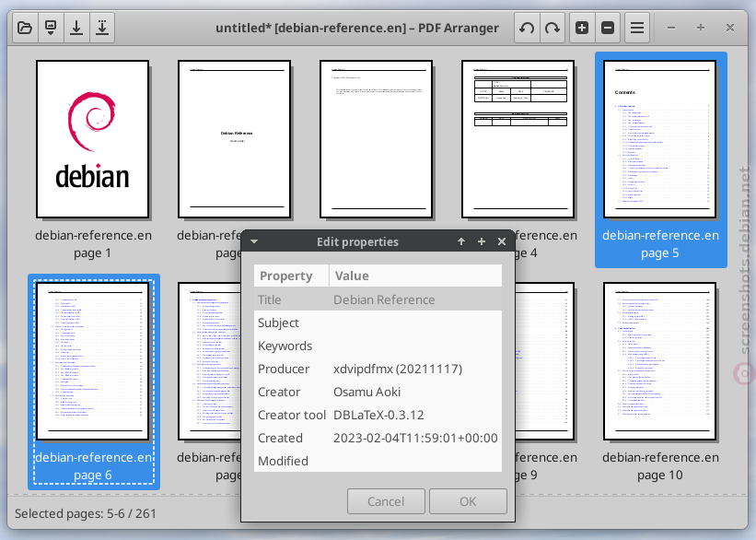Select the page 6 thumbnail
The height and width of the screenshot is (540, 756).
(x=93, y=361)
